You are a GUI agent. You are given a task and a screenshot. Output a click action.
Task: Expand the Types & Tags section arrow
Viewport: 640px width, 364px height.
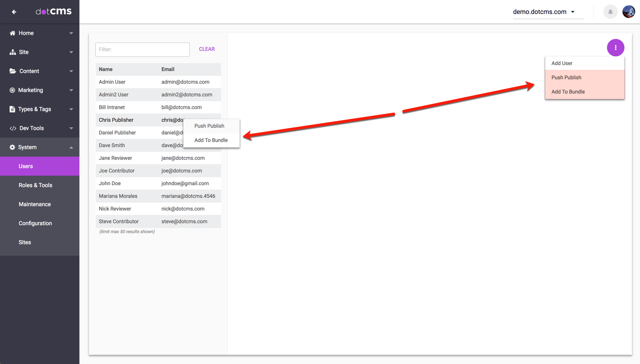[x=71, y=109]
